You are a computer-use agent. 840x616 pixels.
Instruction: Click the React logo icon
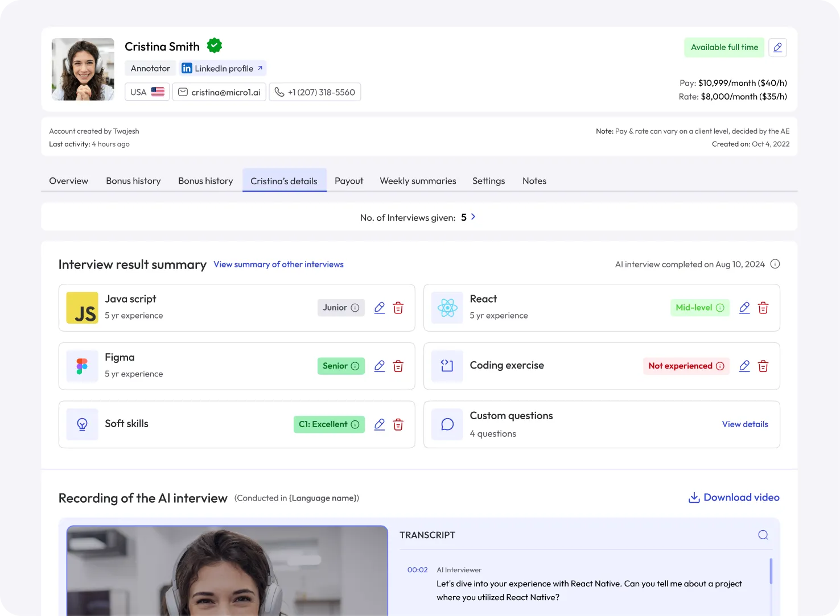pos(447,308)
